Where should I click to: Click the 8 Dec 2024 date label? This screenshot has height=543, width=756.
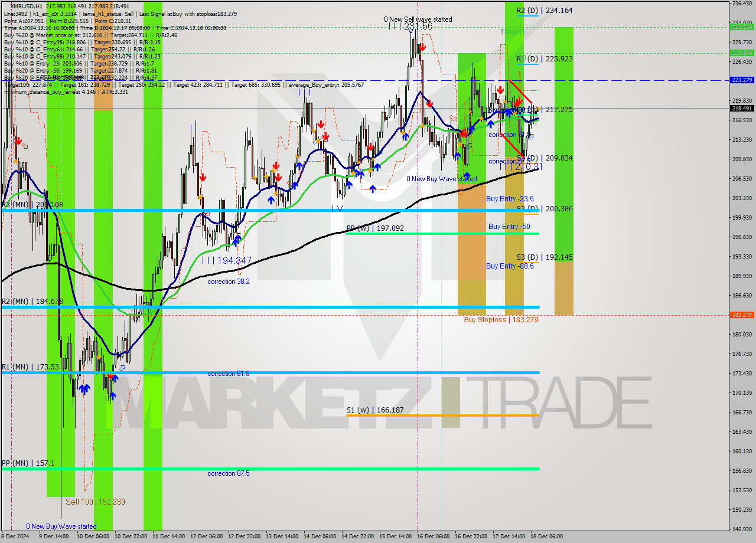coord(15,537)
